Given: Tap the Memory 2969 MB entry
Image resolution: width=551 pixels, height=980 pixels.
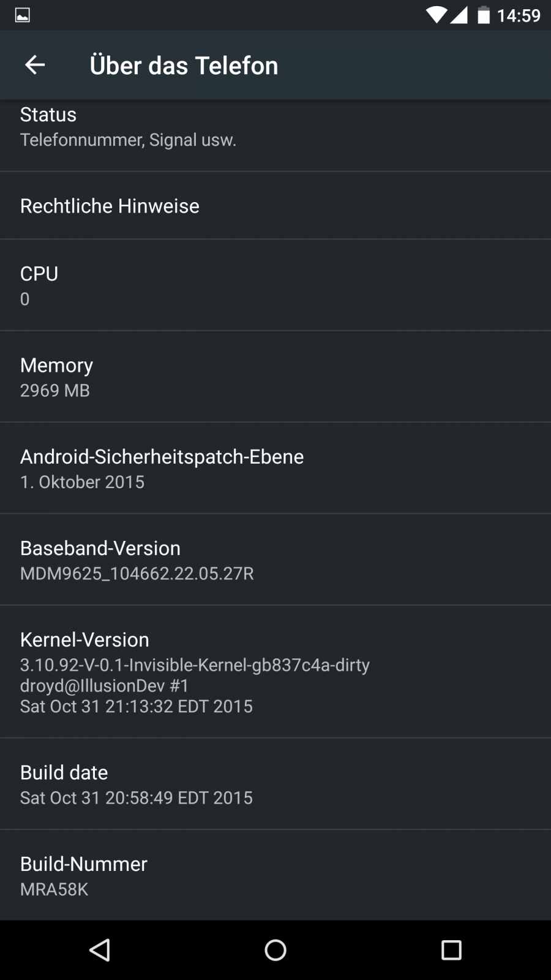Looking at the screenshot, I should pyautogui.click(x=275, y=377).
